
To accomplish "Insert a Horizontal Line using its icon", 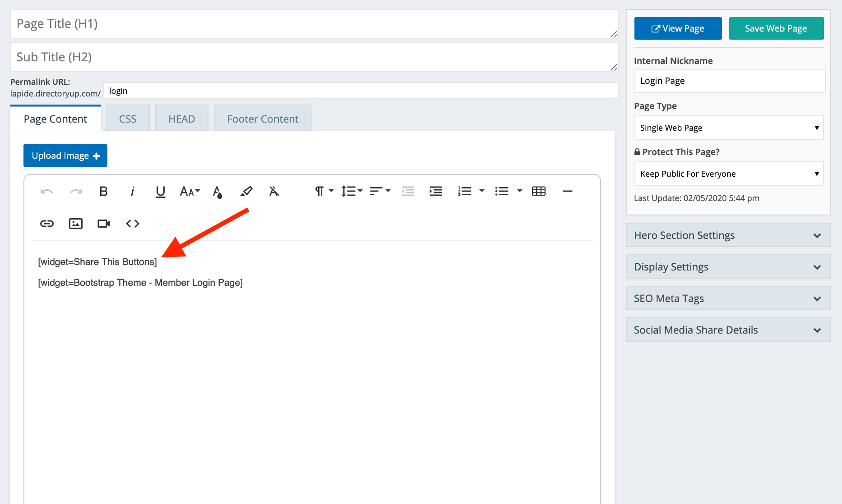I will [x=567, y=191].
